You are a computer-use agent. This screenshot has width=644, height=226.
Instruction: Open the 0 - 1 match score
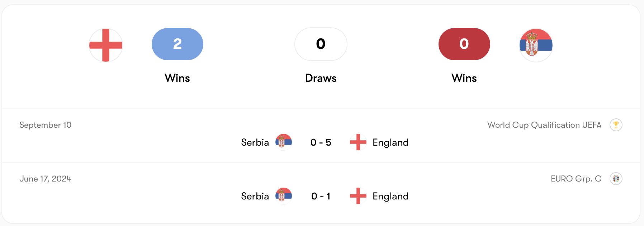click(321, 196)
